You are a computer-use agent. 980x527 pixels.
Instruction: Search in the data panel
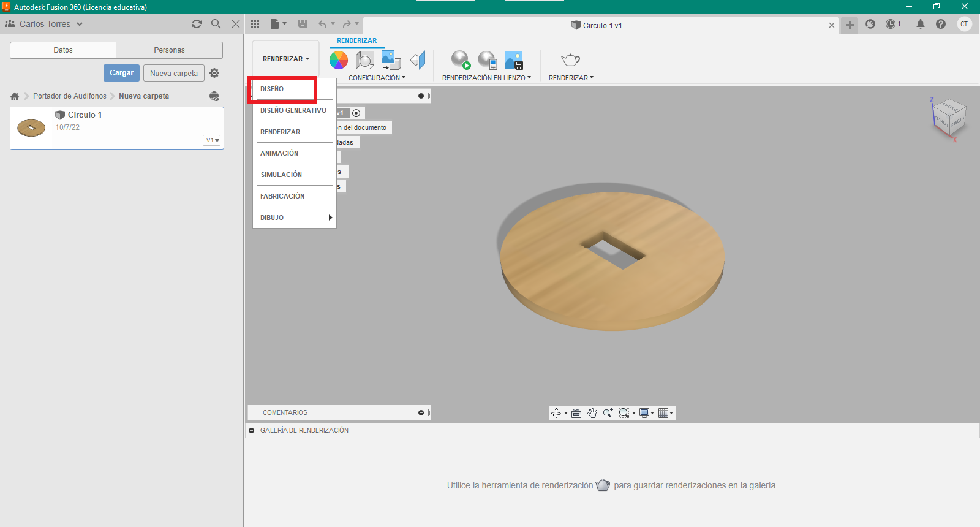[216, 24]
